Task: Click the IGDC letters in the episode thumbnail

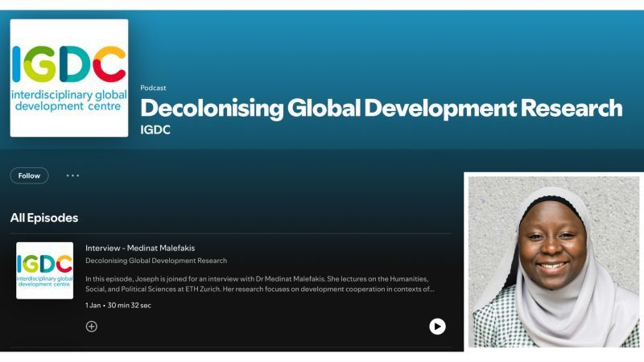Action: 44,261
